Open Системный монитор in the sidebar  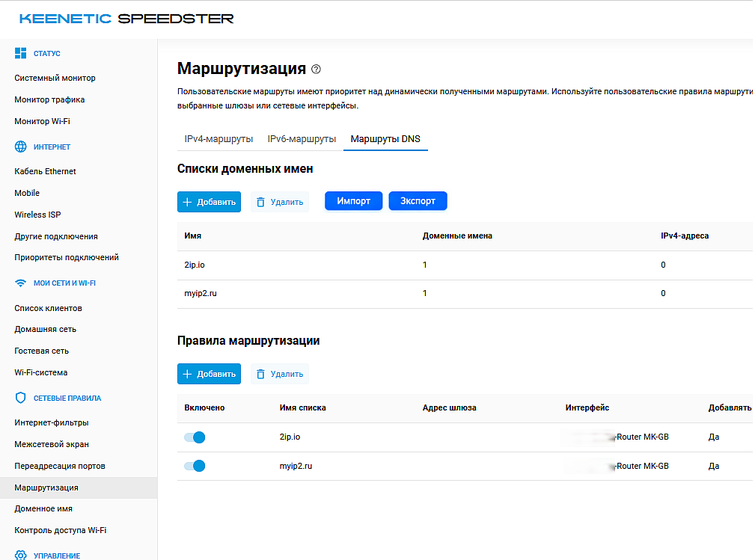pyautogui.click(x=55, y=78)
